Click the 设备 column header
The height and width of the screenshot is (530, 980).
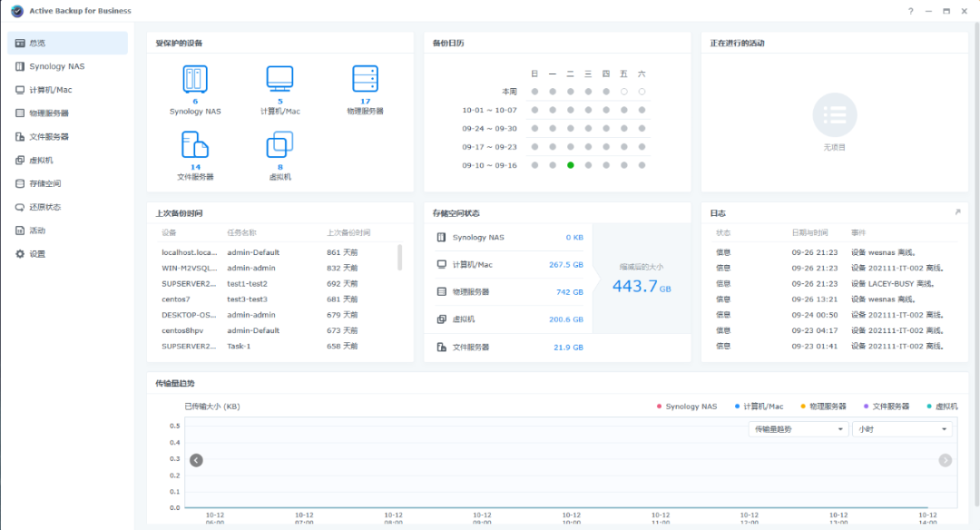pos(169,232)
